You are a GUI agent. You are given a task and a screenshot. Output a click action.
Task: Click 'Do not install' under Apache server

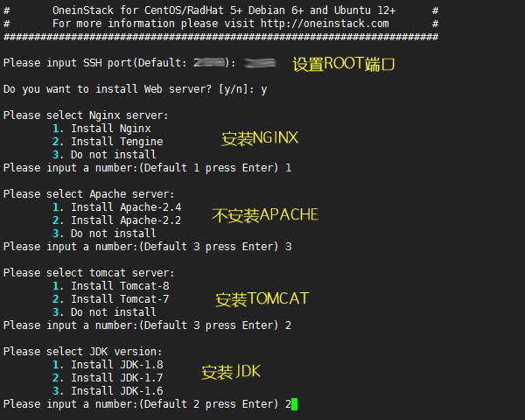(x=104, y=234)
